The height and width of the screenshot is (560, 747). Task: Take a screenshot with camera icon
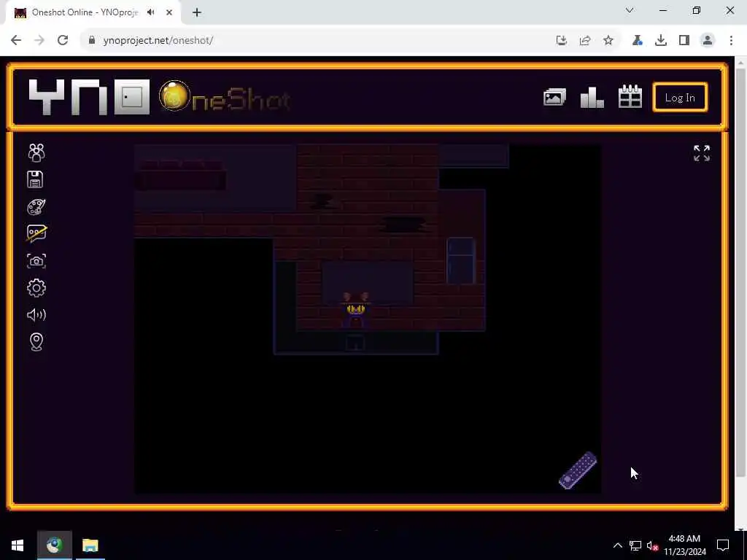tap(36, 261)
